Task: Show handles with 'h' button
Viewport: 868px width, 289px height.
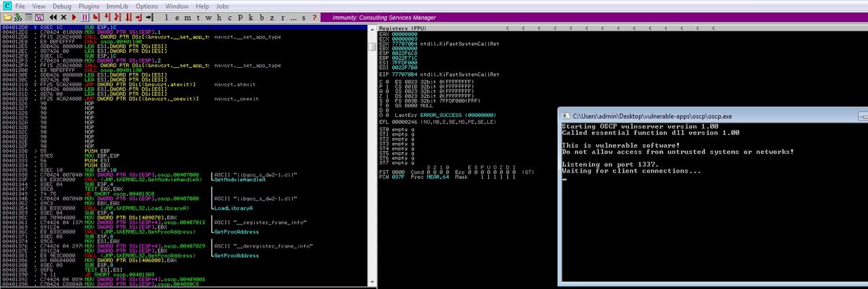Action: (219, 17)
